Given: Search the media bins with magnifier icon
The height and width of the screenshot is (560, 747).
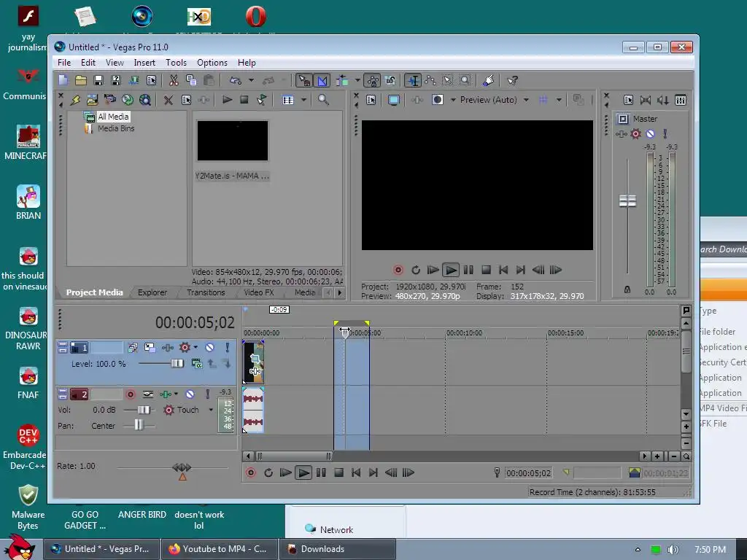Looking at the screenshot, I should 323,99.
